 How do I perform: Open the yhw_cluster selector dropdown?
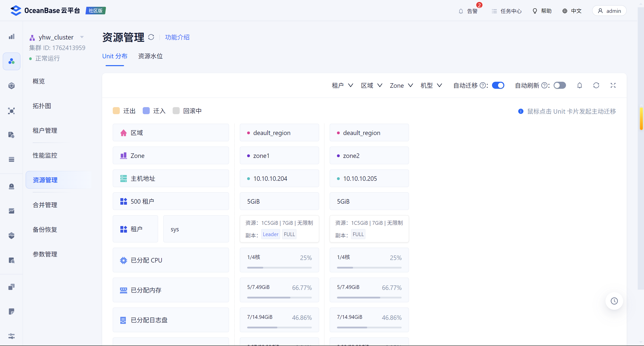pyautogui.click(x=82, y=37)
